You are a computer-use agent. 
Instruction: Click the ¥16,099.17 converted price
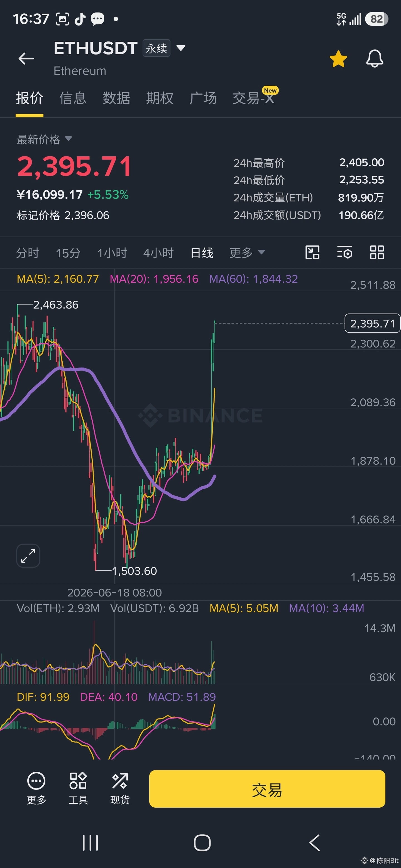[x=50, y=195]
